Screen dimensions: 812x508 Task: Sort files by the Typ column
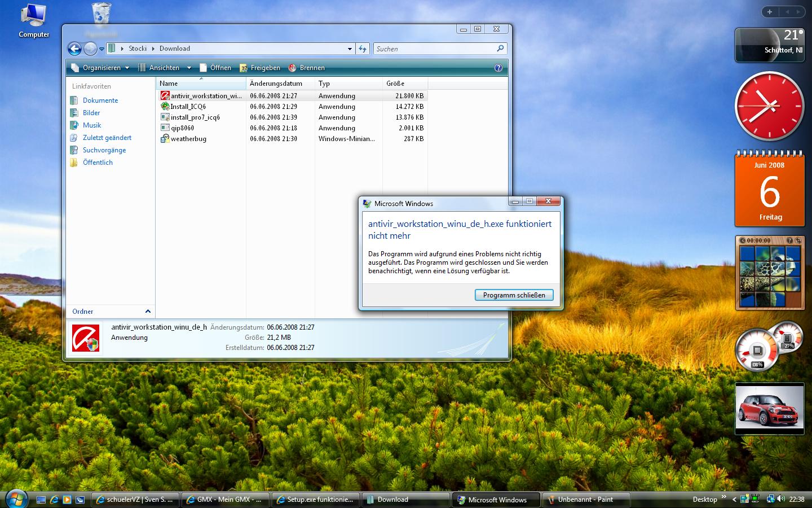click(348, 84)
